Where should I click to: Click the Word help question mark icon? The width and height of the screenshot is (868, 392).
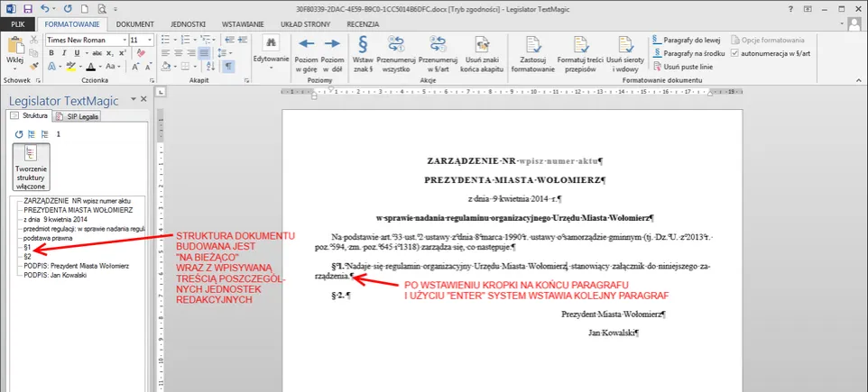pos(791,9)
